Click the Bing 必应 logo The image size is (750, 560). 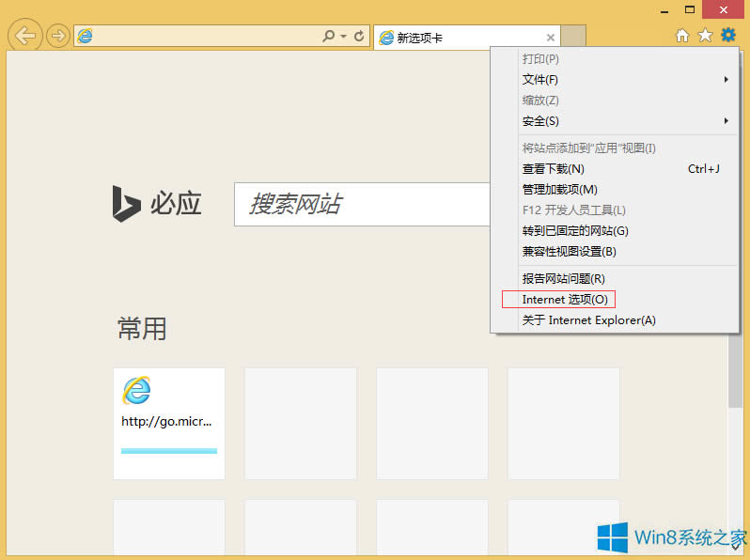(x=157, y=204)
